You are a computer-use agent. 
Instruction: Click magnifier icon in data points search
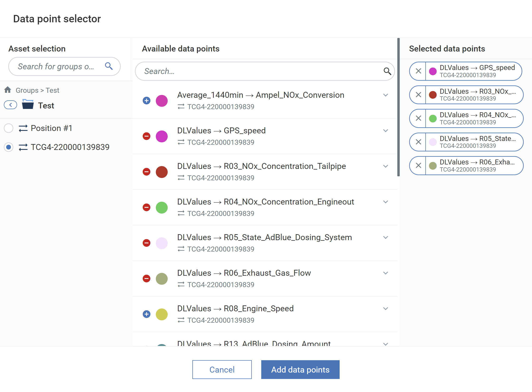tap(387, 71)
